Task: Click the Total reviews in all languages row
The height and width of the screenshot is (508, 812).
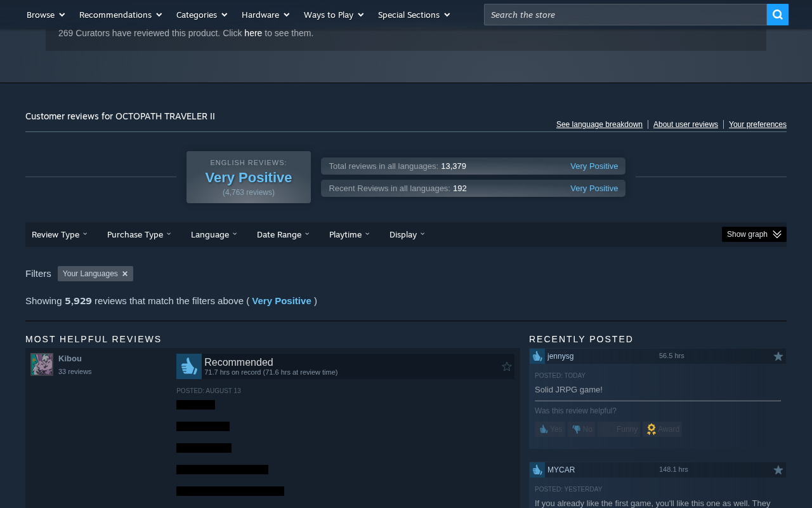Action: [x=473, y=166]
